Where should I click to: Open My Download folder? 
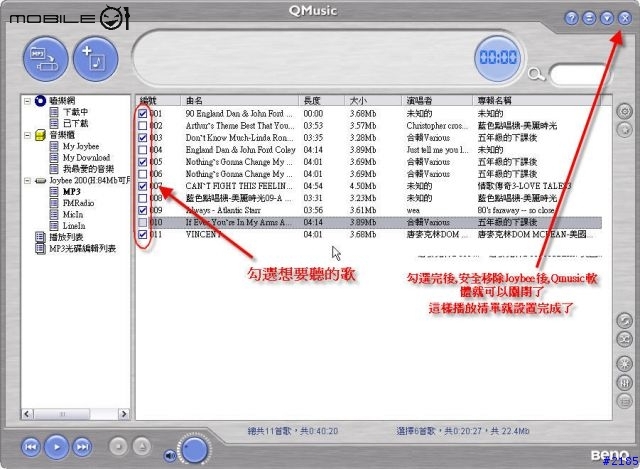point(86,158)
